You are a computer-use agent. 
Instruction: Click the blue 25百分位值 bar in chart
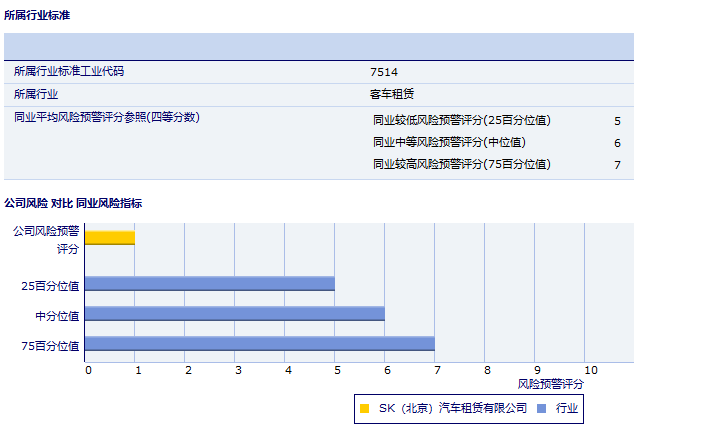pyautogui.click(x=210, y=283)
